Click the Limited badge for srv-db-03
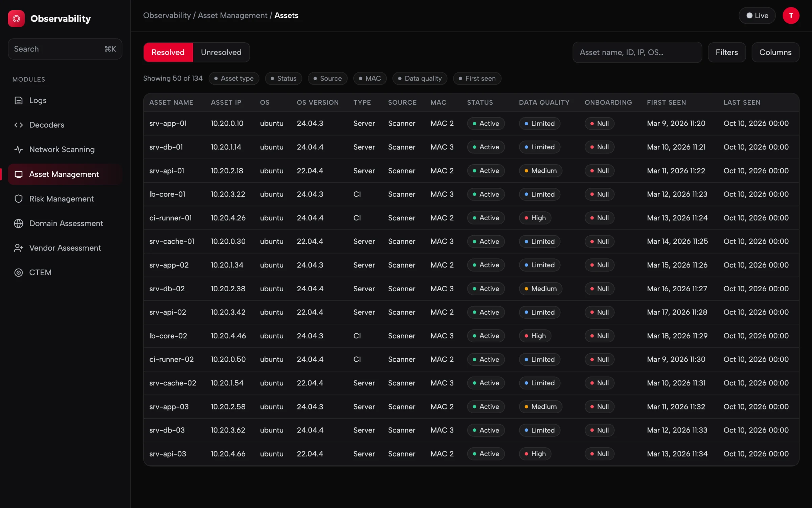The width and height of the screenshot is (812, 508). pos(539,430)
